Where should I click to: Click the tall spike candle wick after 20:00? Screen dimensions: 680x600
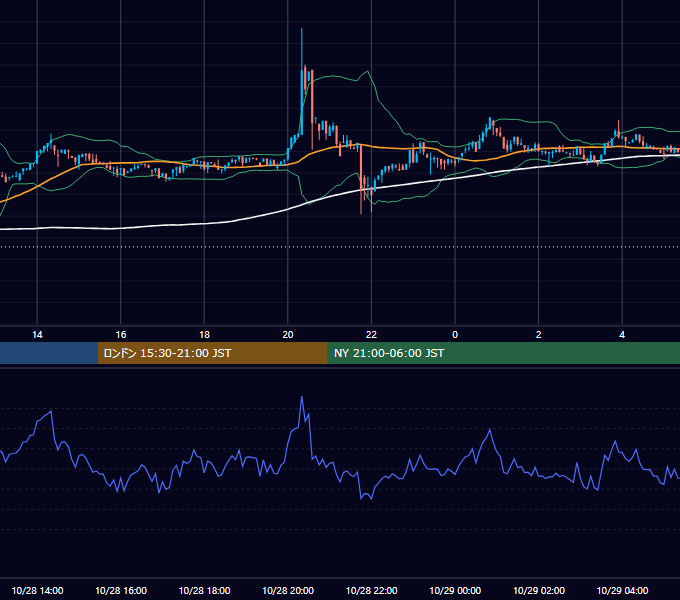302,49
